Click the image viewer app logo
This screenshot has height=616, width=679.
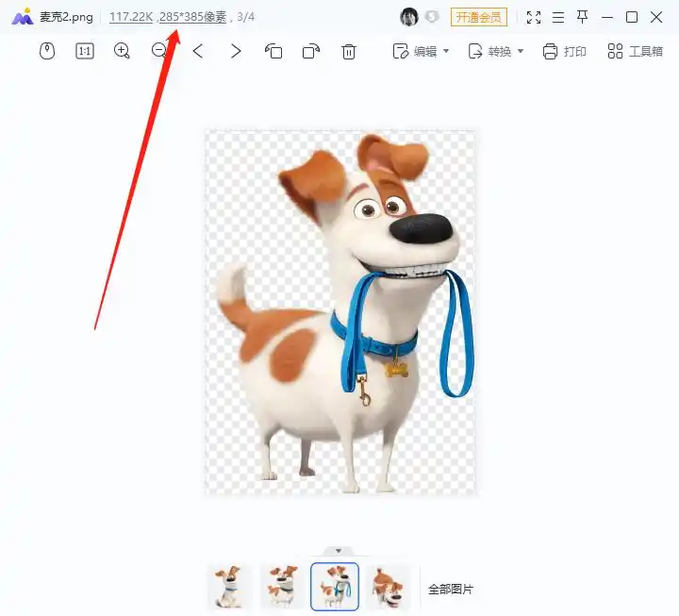pyautogui.click(x=22, y=17)
